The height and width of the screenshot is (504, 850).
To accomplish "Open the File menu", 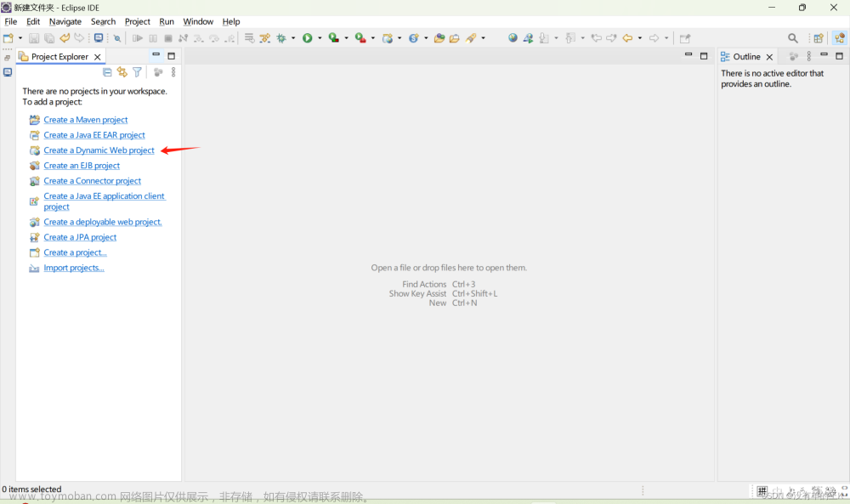I will pos(11,22).
